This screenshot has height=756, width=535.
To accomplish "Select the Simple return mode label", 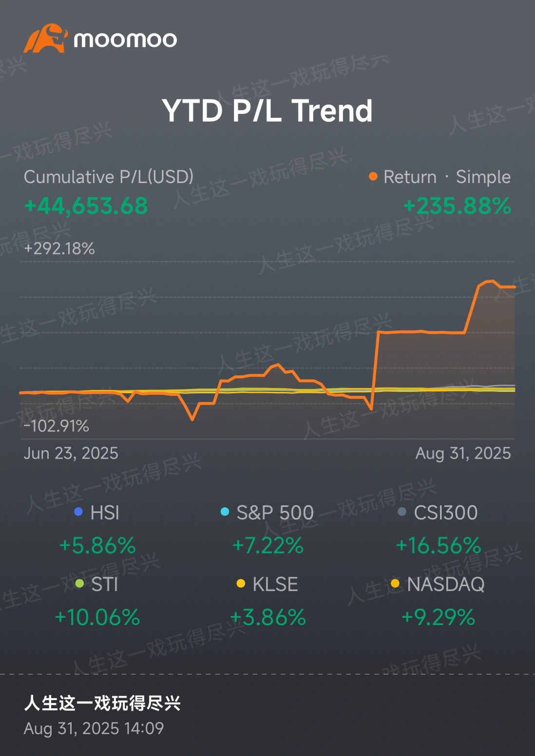I will click(x=483, y=177).
